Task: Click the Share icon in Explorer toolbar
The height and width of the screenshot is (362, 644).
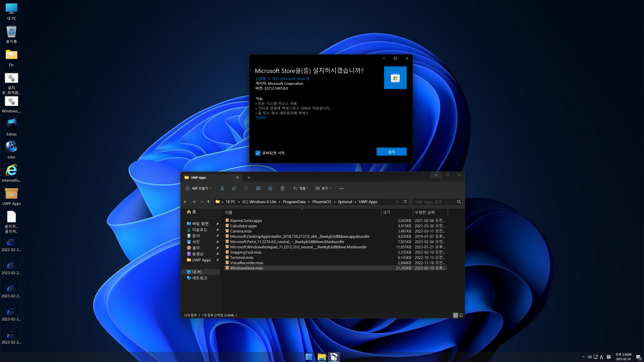Action: click(270, 188)
